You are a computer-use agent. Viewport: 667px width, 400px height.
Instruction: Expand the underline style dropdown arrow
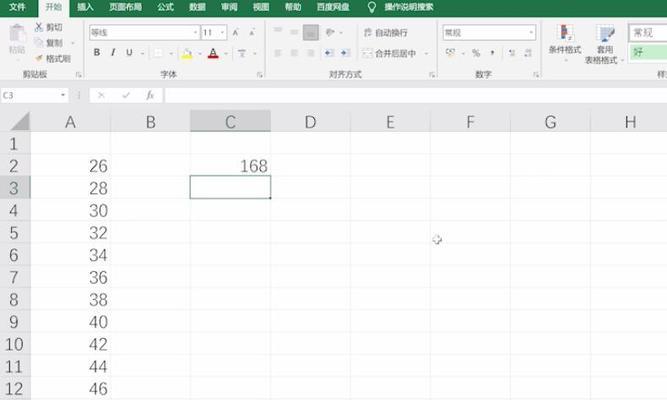pyautogui.click(x=142, y=53)
